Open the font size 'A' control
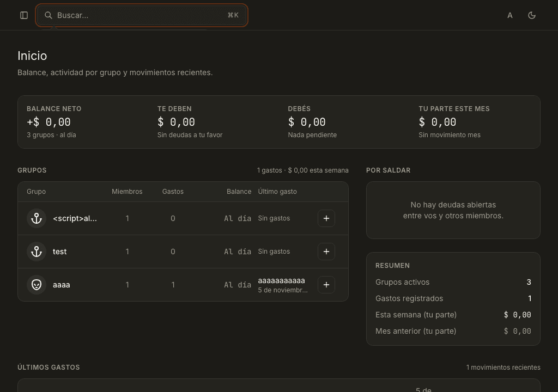Image resolution: width=558 pixels, height=392 pixels. point(510,15)
